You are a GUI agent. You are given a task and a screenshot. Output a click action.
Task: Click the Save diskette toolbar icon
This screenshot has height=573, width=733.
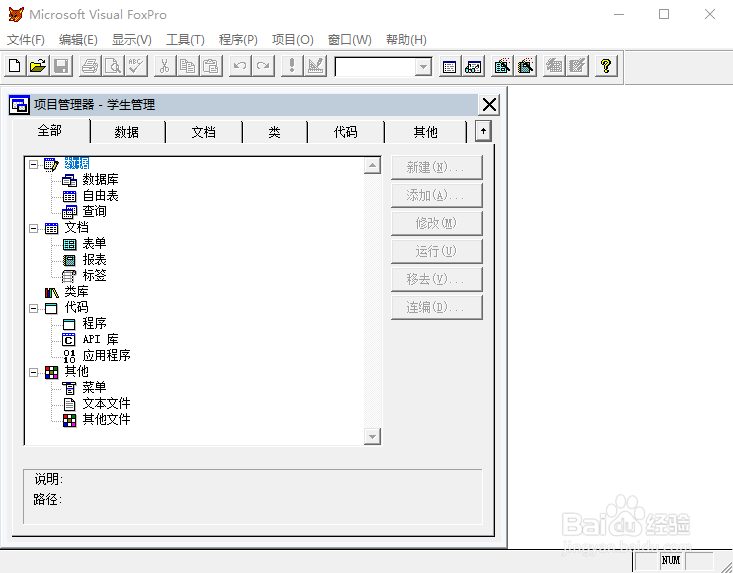(x=62, y=66)
